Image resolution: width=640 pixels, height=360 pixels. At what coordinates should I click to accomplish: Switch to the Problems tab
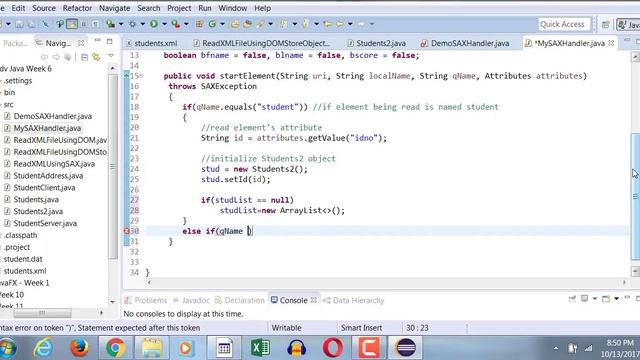(x=146, y=300)
